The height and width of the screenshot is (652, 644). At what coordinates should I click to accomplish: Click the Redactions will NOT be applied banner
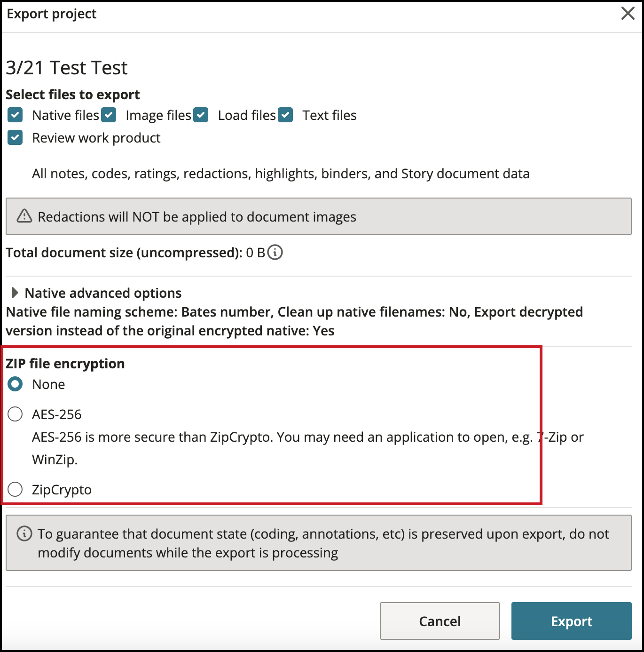coord(318,216)
